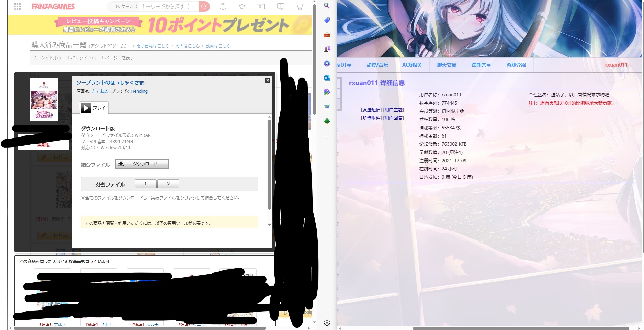
Task: Open the notifications bell
Action: click(223, 7)
